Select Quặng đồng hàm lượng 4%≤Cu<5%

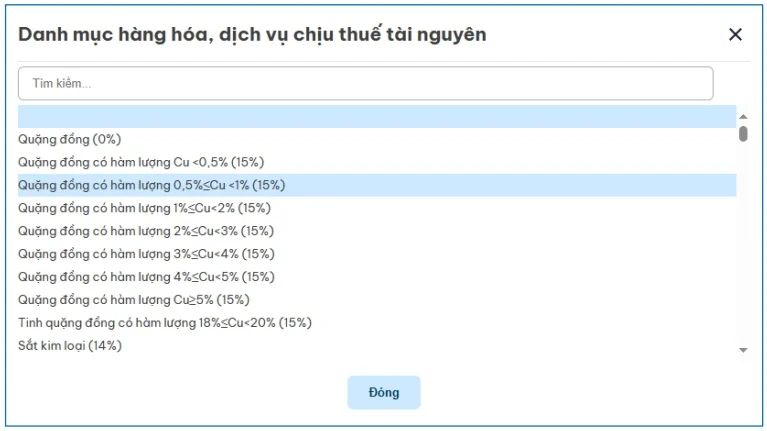click(146, 277)
